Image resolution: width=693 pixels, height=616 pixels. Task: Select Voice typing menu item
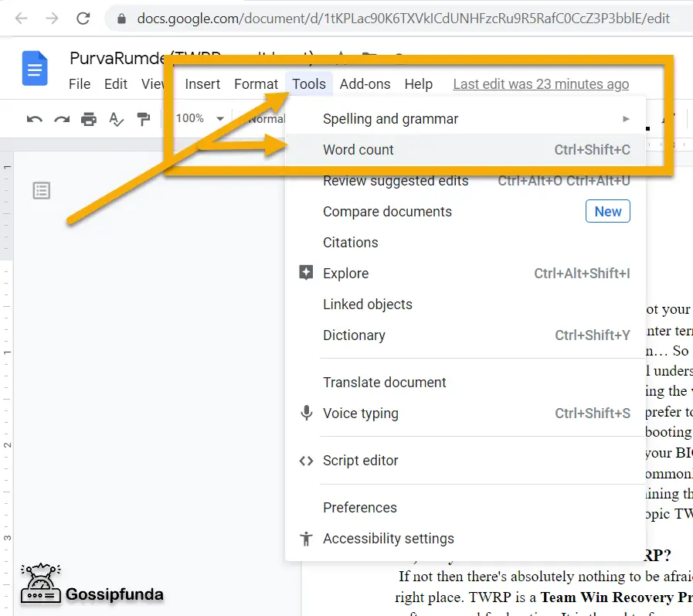pyautogui.click(x=466, y=413)
